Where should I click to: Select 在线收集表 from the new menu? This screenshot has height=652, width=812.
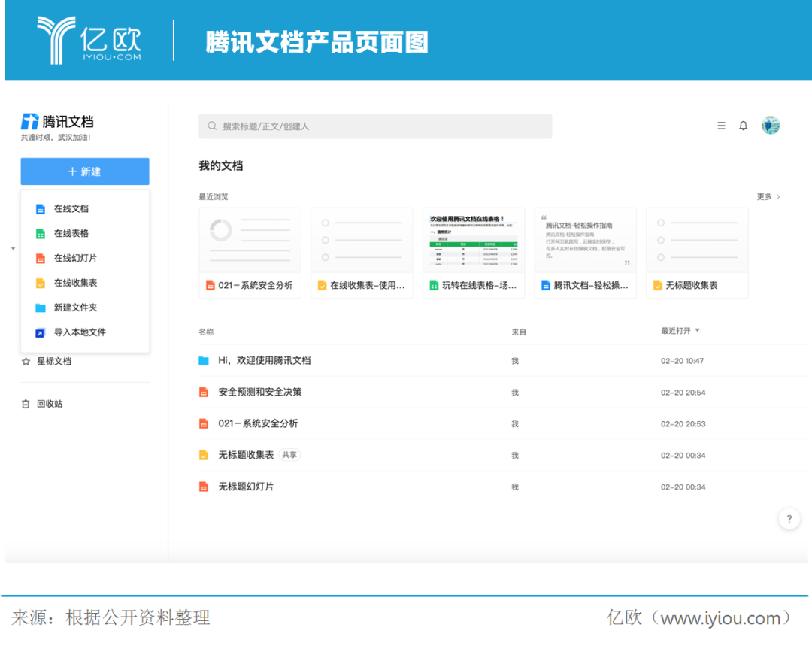(x=85, y=283)
